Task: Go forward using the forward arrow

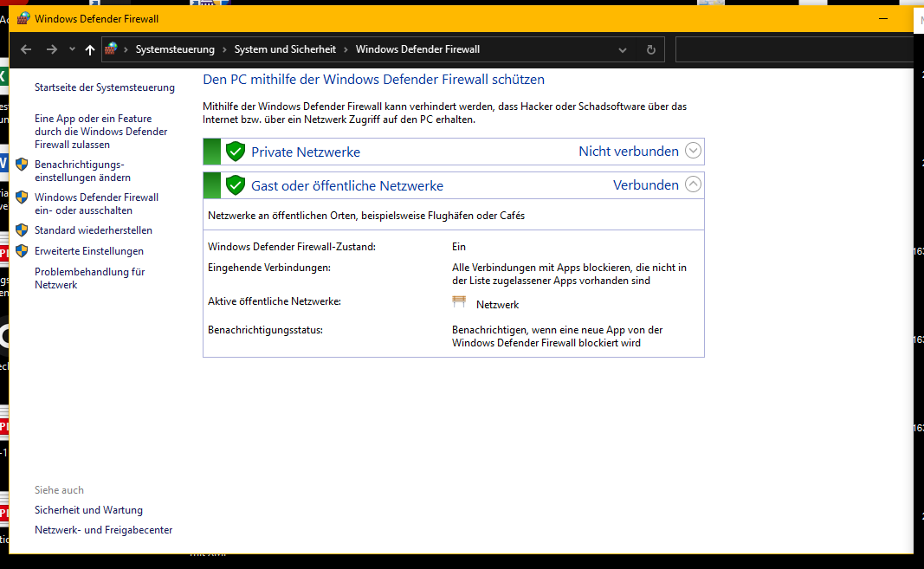Action: point(52,49)
